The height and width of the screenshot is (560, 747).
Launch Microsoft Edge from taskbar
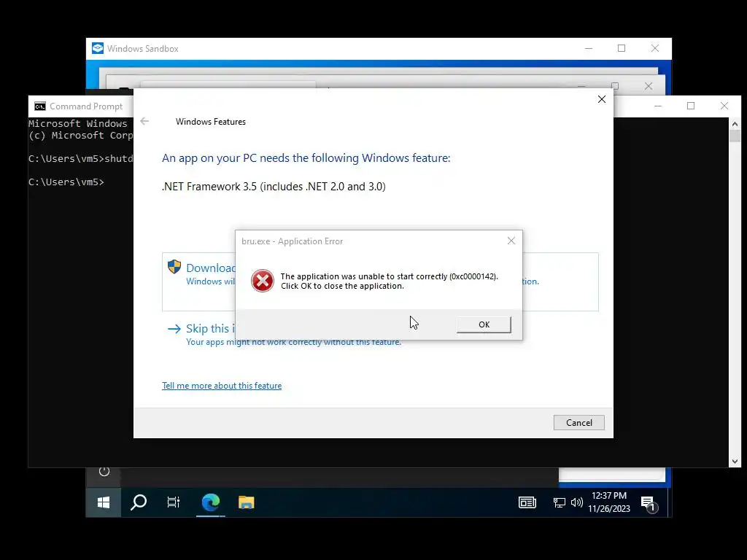[211, 502]
